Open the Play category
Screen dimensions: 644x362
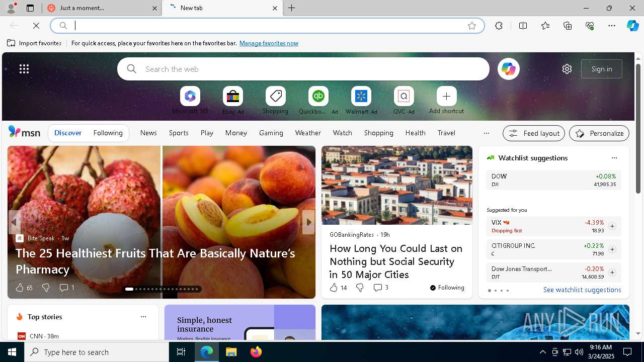pyautogui.click(x=207, y=133)
